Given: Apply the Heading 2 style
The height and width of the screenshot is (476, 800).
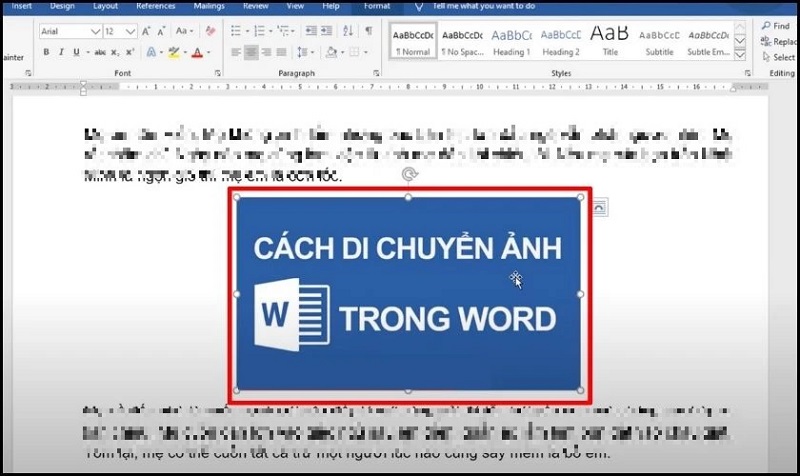Looking at the screenshot, I should (x=561, y=41).
